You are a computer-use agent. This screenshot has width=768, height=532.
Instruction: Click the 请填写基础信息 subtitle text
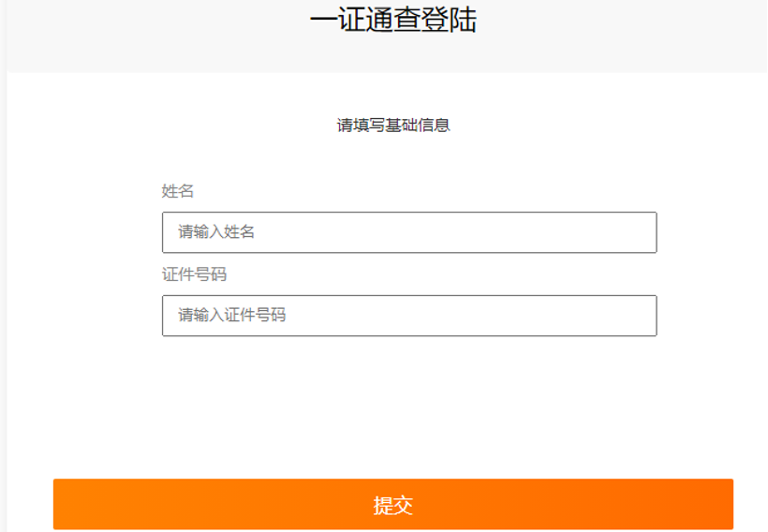coord(392,126)
